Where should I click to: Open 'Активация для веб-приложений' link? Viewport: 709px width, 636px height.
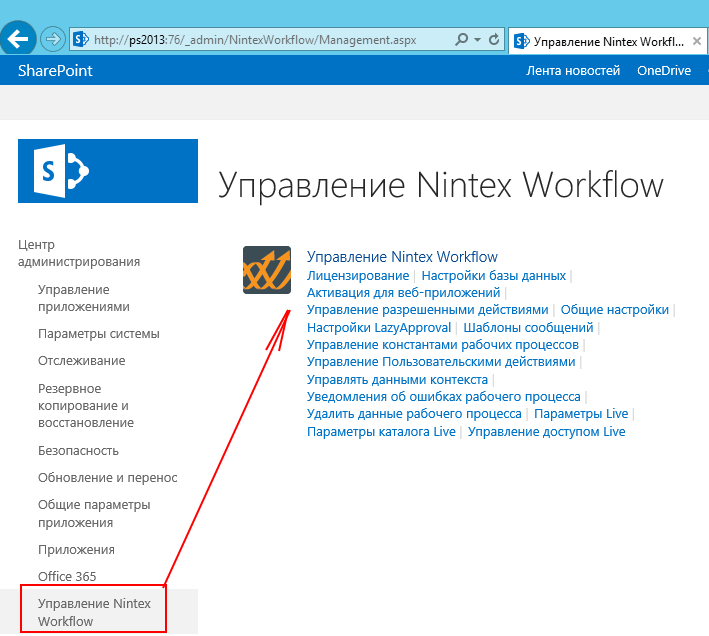click(403, 293)
